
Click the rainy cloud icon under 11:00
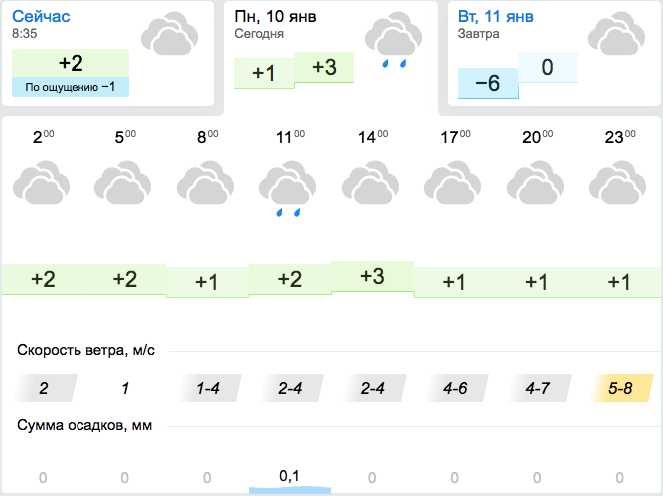[x=289, y=188]
